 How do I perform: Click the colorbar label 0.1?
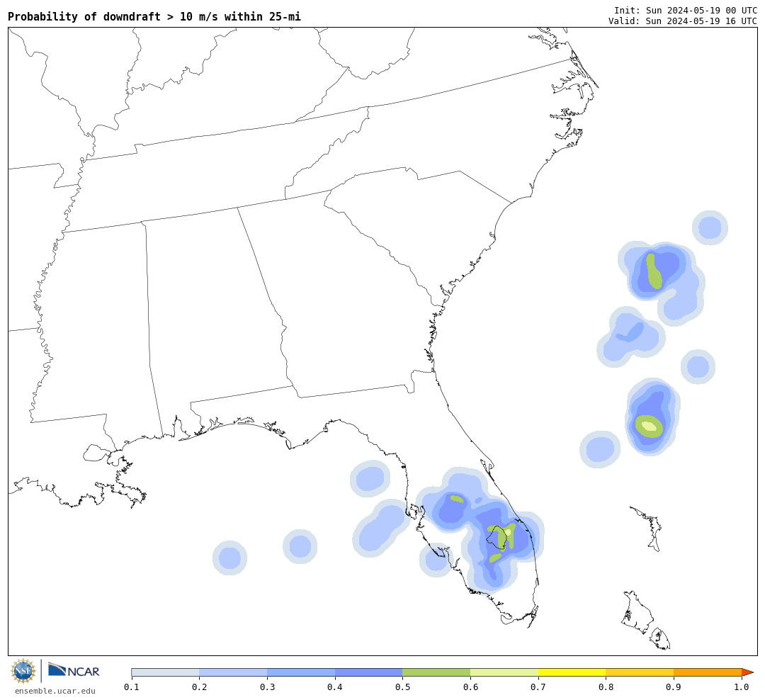132,687
